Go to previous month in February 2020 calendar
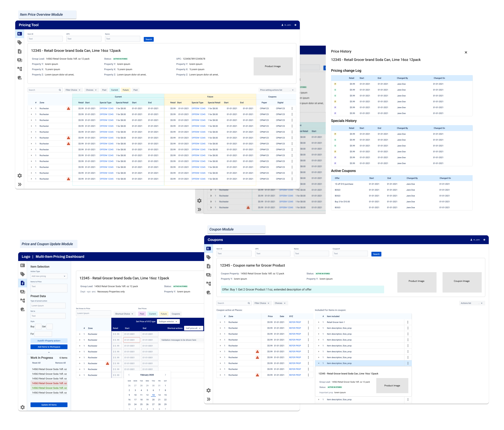The image size is (504, 430). coord(129,375)
